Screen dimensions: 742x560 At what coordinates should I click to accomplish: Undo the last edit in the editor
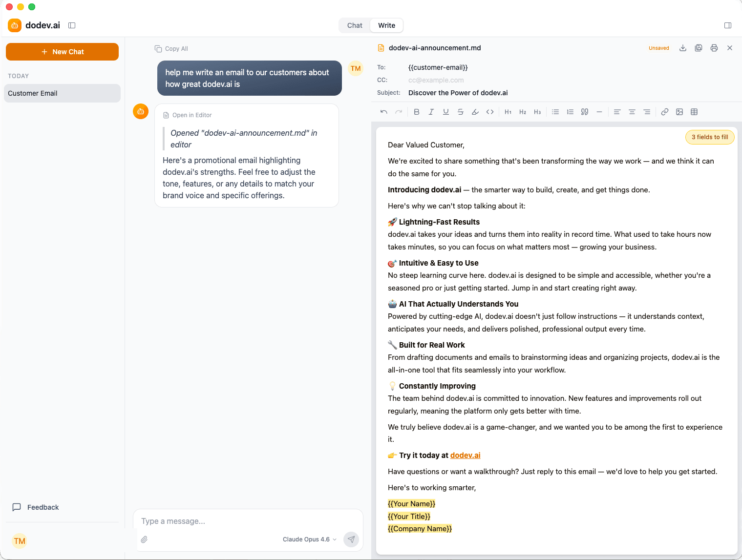click(x=383, y=112)
